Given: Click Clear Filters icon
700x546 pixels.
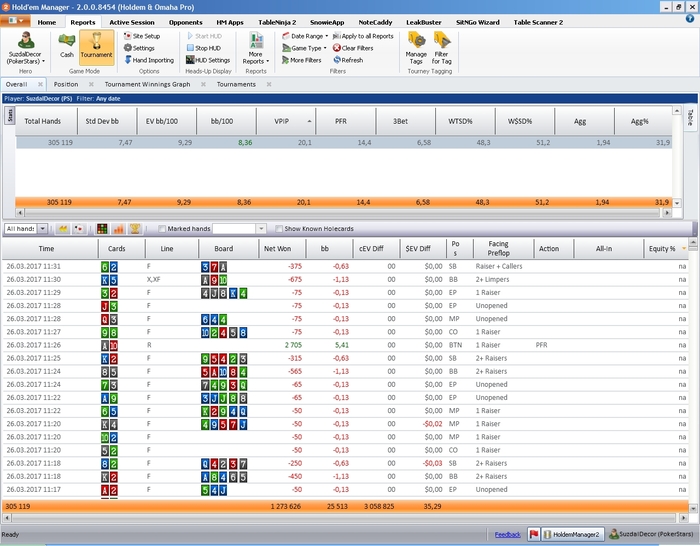Looking at the screenshot, I should coord(337,48).
